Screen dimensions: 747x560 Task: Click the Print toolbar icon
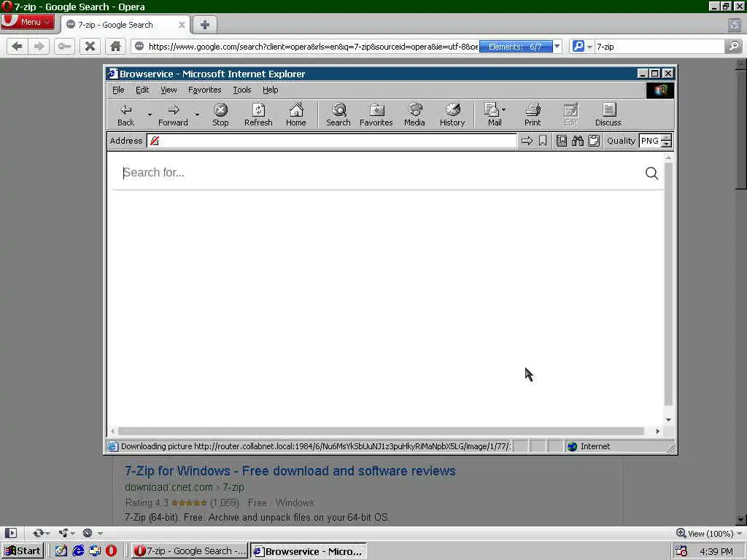pos(533,115)
